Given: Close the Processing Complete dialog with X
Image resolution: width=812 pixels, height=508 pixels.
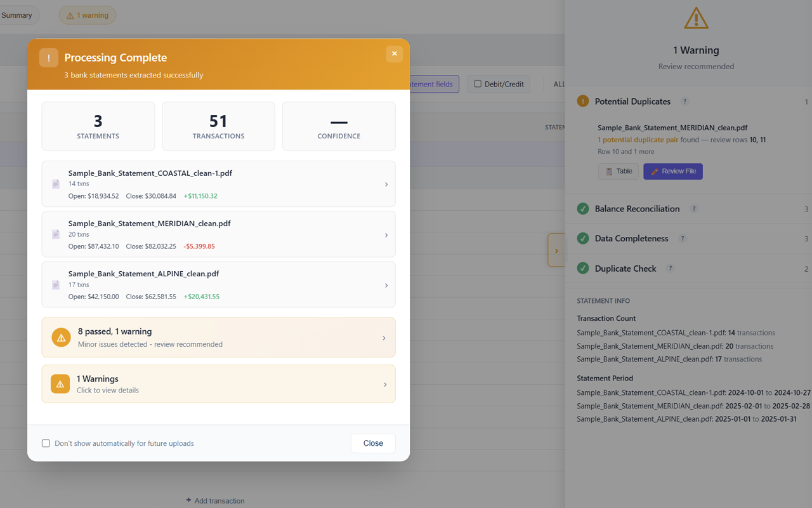Looking at the screenshot, I should (x=394, y=54).
